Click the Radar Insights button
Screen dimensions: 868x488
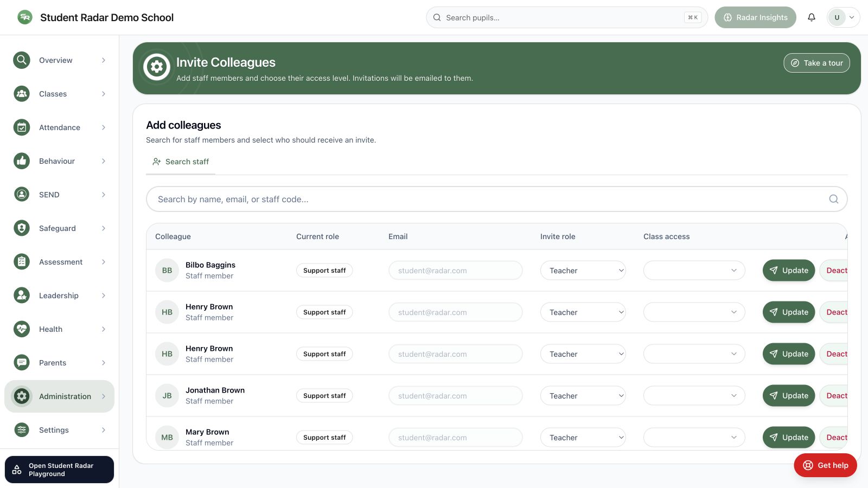point(755,17)
